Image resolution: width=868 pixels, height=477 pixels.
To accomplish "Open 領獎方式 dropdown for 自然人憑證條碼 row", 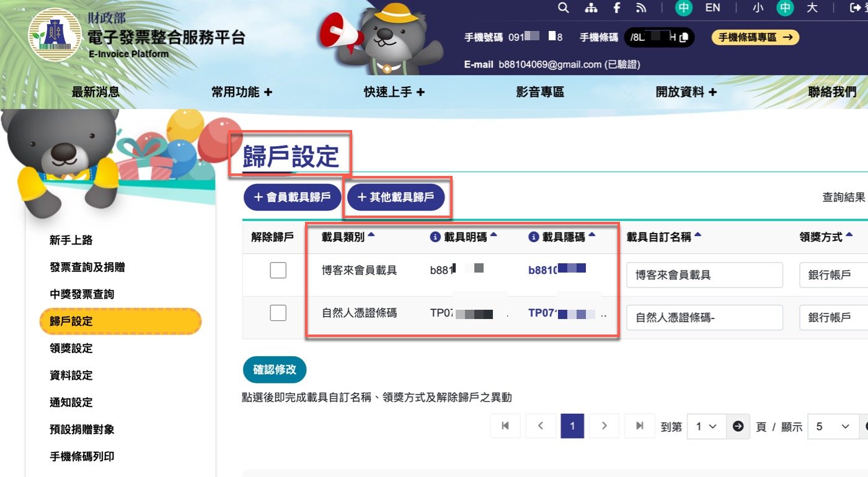I will pyautogui.click(x=833, y=317).
